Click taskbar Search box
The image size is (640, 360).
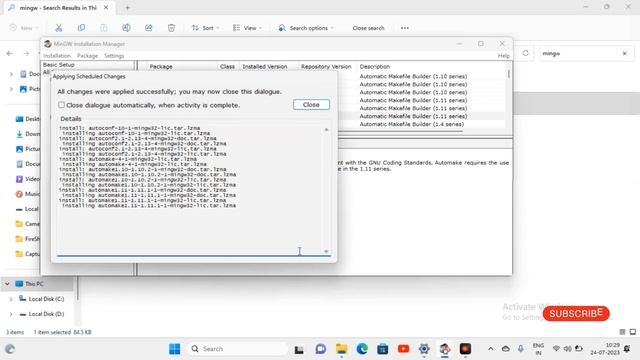[x=238, y=349]
